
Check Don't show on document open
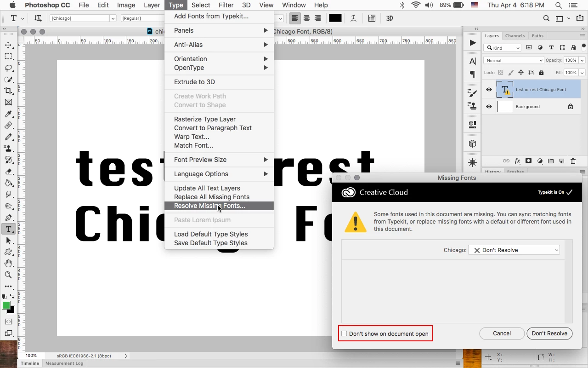[x=344, y=334]
